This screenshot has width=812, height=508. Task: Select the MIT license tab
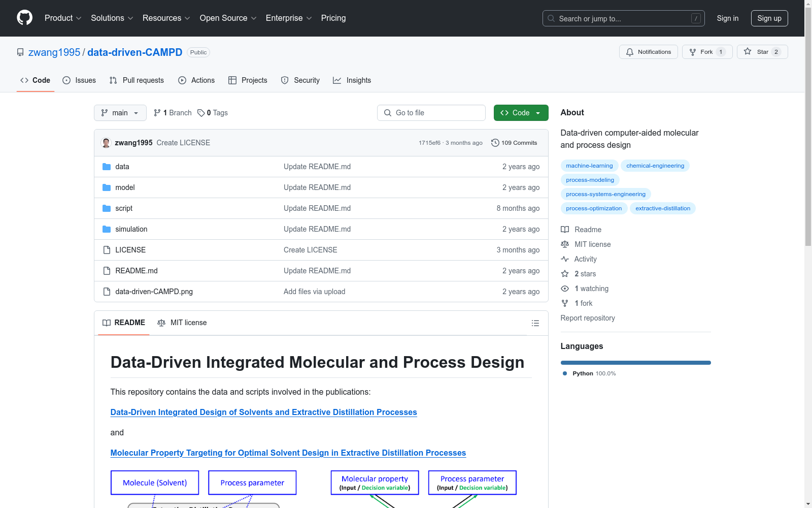click(182, 323)
